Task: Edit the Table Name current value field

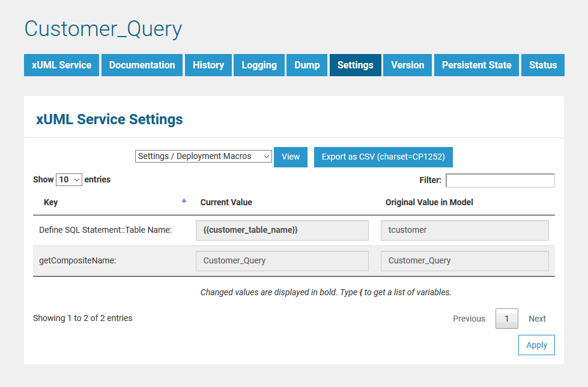Action: tap(282, 230)
